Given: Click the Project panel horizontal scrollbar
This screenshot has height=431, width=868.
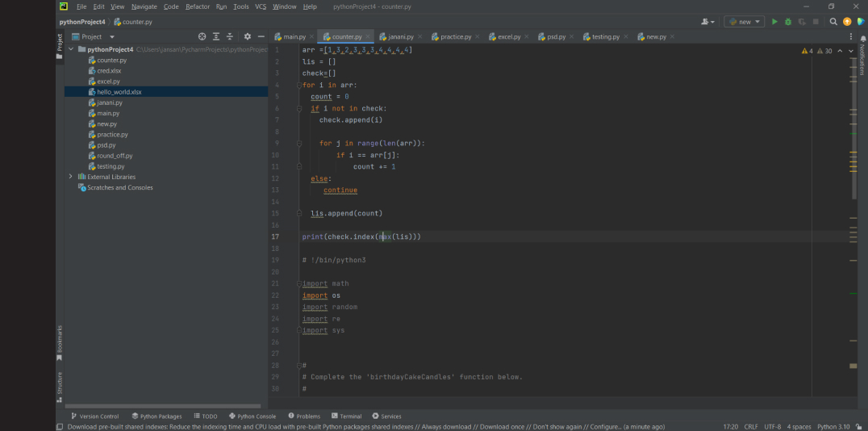Looking at the screenshot, I should point(163,406).
